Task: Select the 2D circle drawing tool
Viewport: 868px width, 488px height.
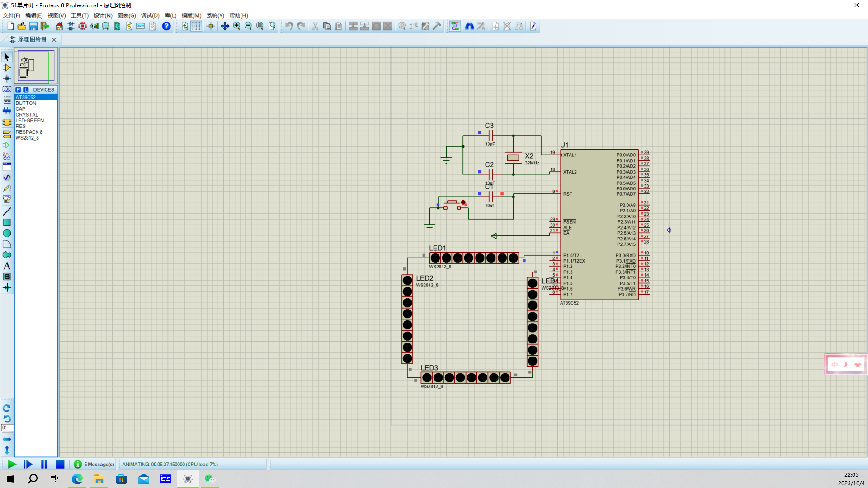Action: [7, 233]
